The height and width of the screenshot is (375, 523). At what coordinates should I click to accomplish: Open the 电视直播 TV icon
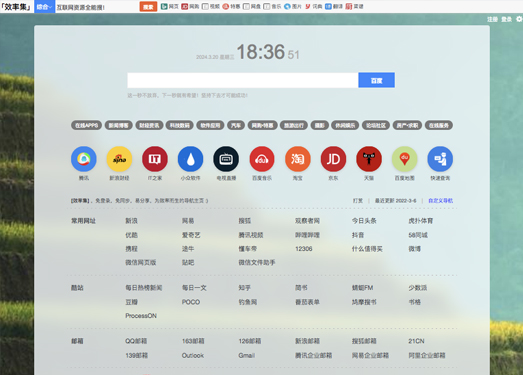(226, 159)
